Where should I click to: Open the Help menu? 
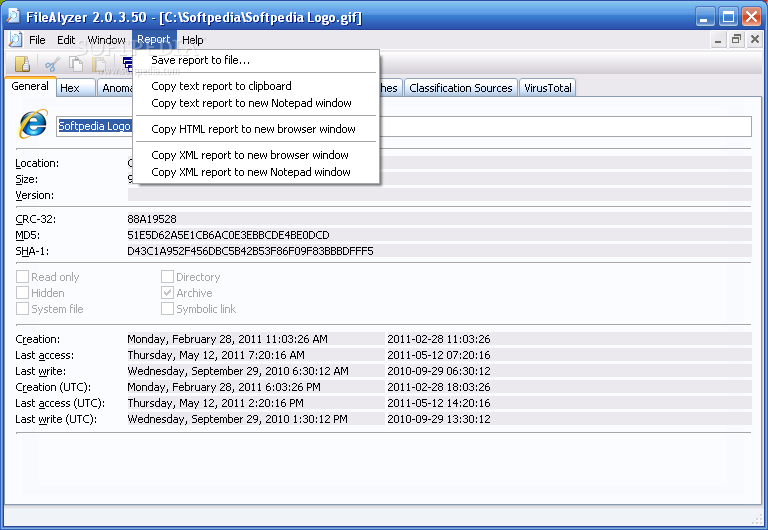[192, 40]
